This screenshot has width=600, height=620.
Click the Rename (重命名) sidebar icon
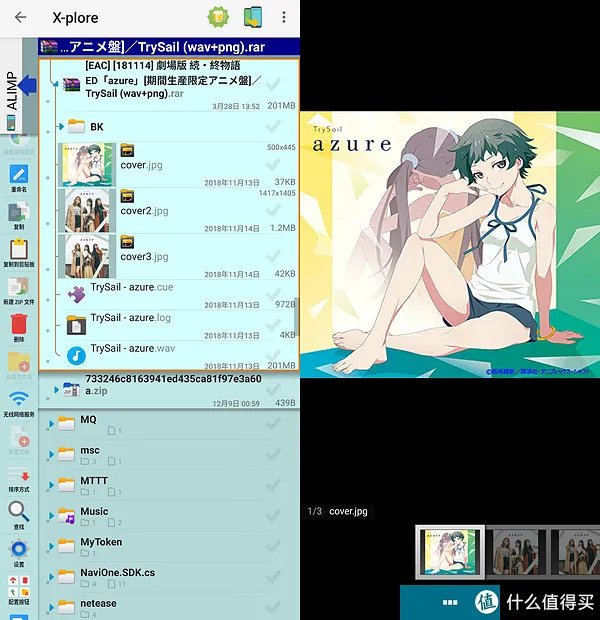(x=18, y=177)
